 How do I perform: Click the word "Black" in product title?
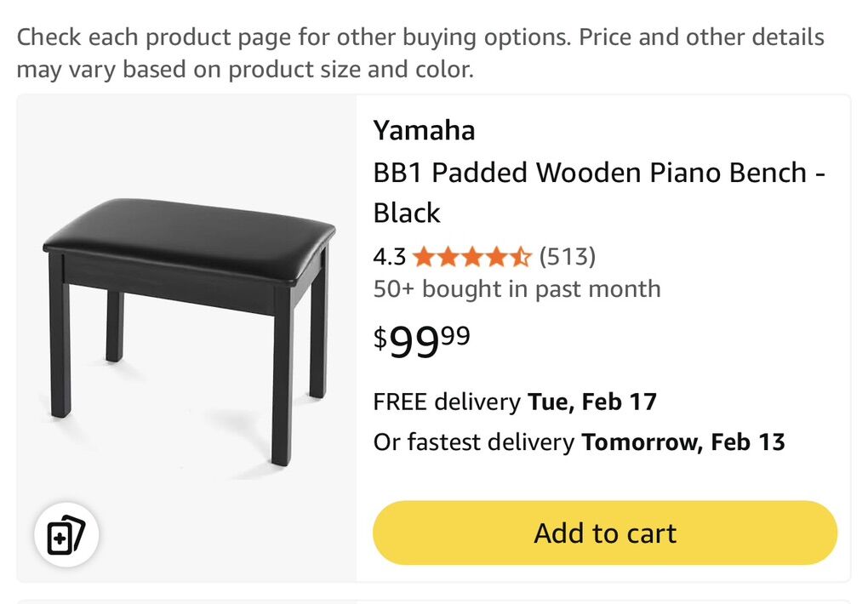click(x=407, y=213)
